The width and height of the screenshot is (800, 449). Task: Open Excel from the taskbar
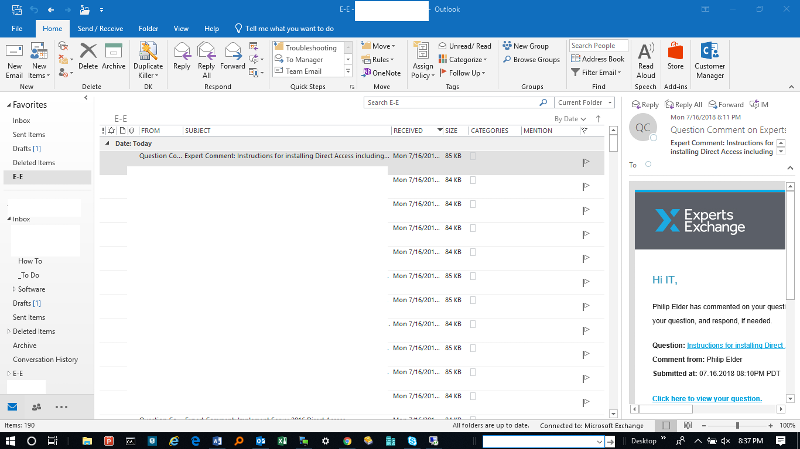pos(282,441)
